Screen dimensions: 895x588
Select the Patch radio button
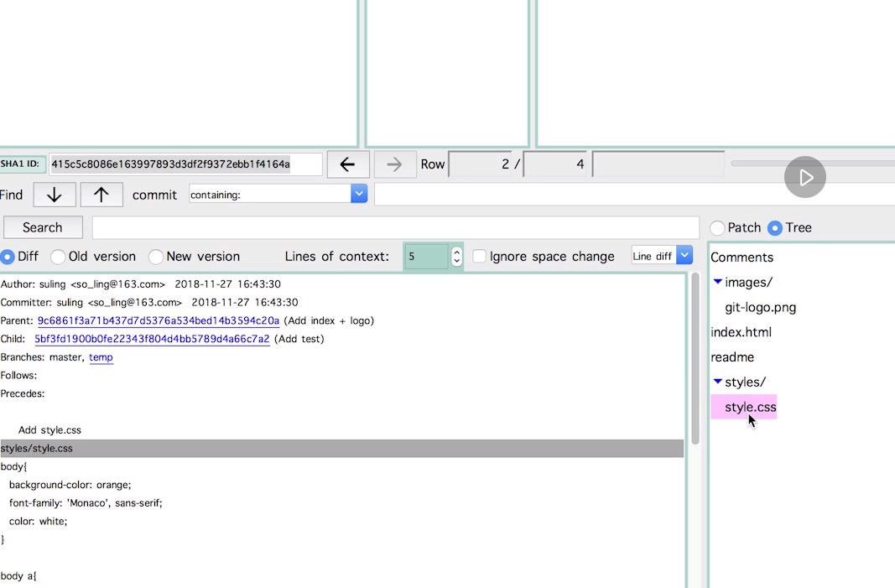(x=717, y=228)
